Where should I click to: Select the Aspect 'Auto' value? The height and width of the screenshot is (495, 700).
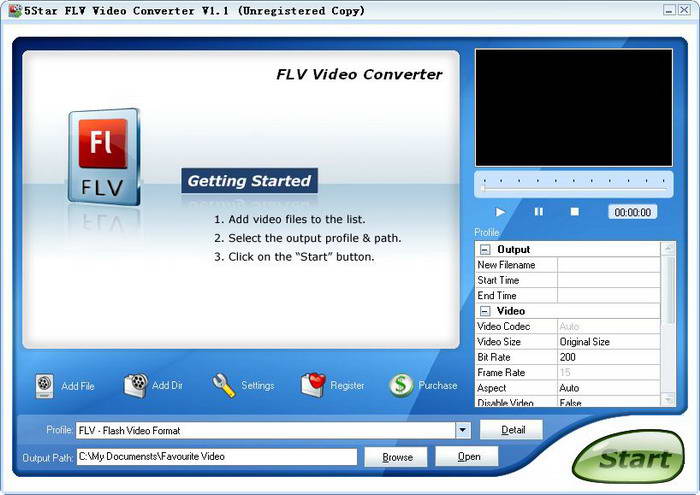pyautogui.click(x=608, y=388)
